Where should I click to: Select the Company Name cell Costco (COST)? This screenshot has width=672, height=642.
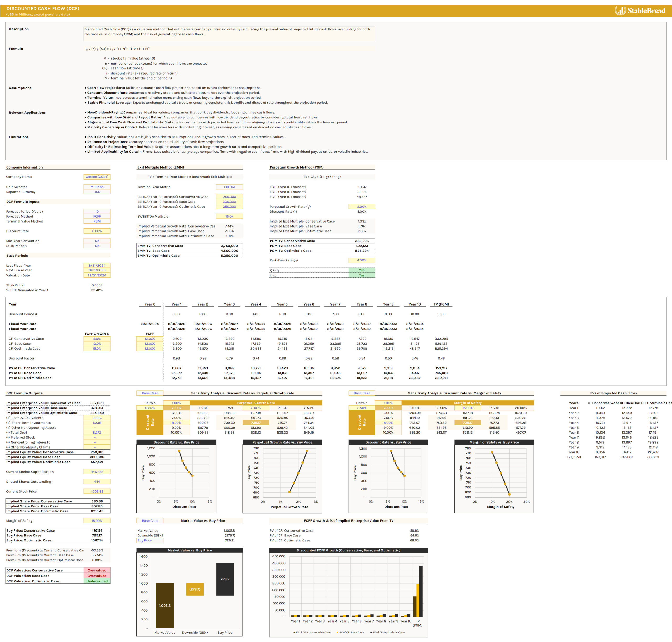point(97,177)
